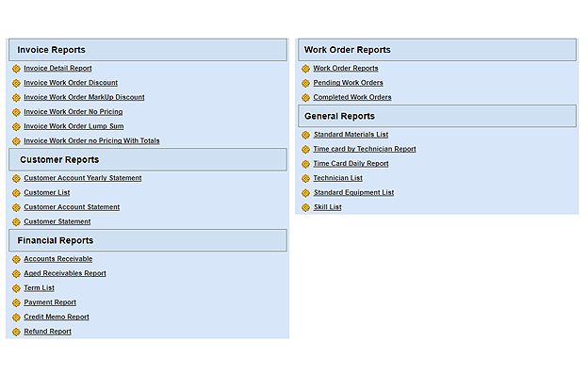
Task: Open Customer Account Yearly Statement
Action: pos(83,178)
